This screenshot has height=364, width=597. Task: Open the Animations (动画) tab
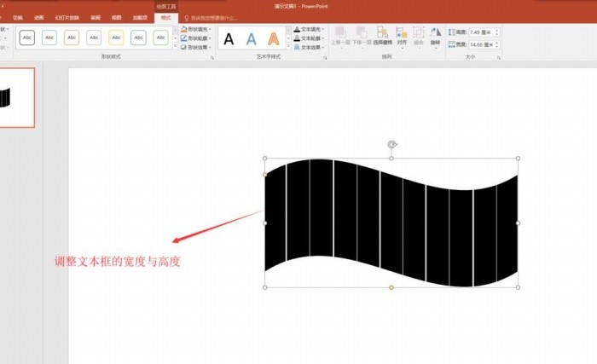[39, 17]
